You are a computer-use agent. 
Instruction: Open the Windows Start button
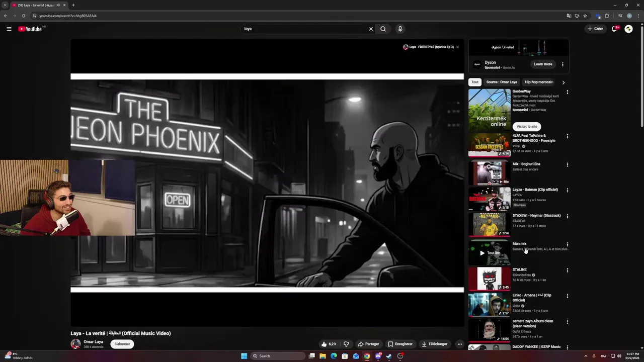pos(244,356)
